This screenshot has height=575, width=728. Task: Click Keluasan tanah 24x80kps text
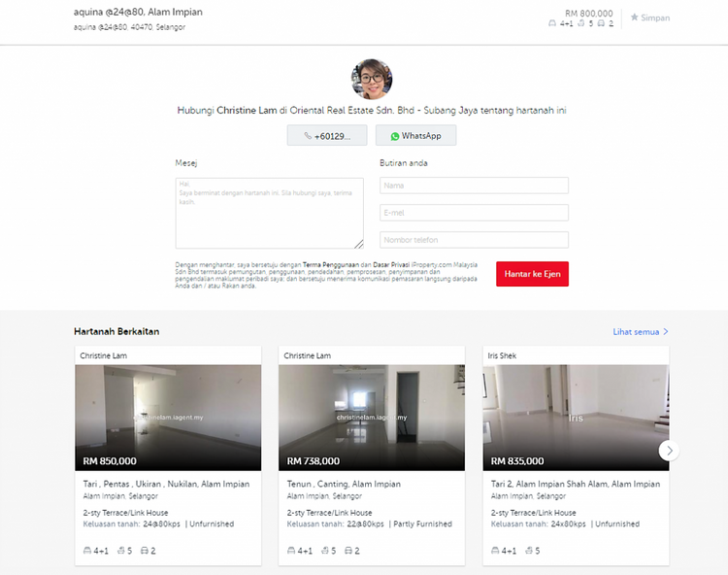[x=538, y=524]
